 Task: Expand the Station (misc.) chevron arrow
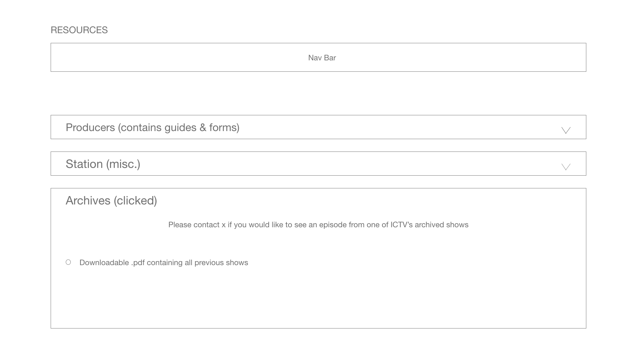pos(566,167)
